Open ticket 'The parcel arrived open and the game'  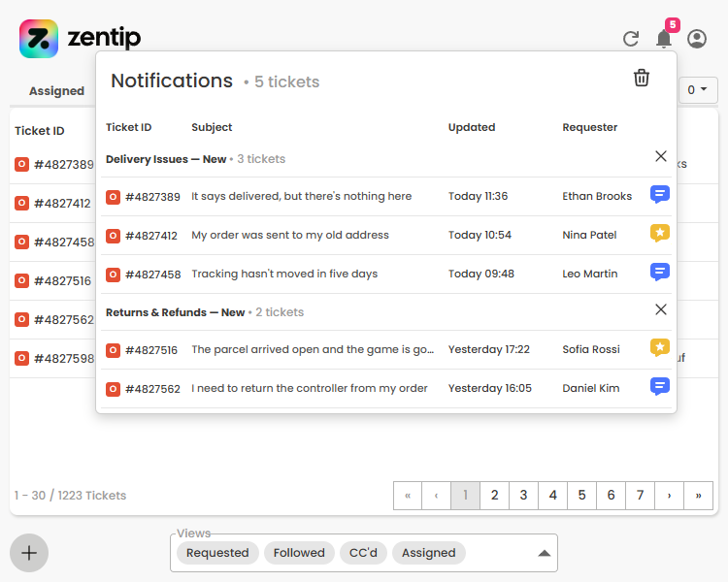(313, 349)
